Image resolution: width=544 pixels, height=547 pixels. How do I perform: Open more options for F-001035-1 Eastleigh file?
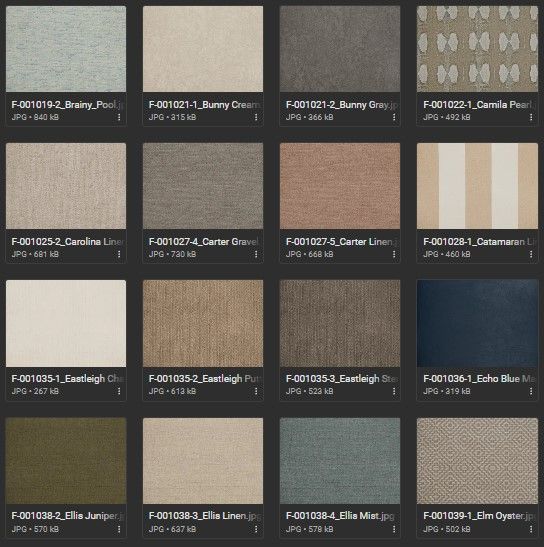click(x=119, y=391)
